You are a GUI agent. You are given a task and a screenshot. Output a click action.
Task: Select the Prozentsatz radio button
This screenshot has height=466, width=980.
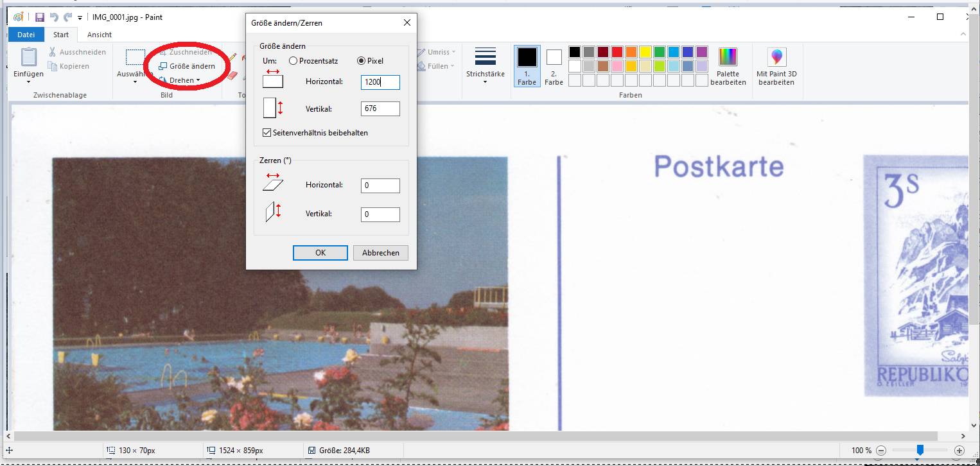293,61
